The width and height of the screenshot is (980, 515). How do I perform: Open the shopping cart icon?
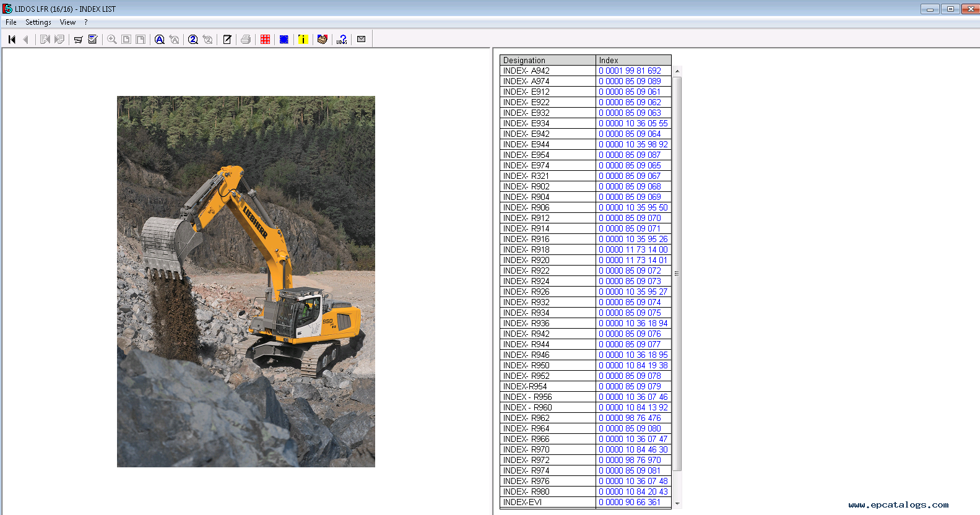click(x=78, y=40)
